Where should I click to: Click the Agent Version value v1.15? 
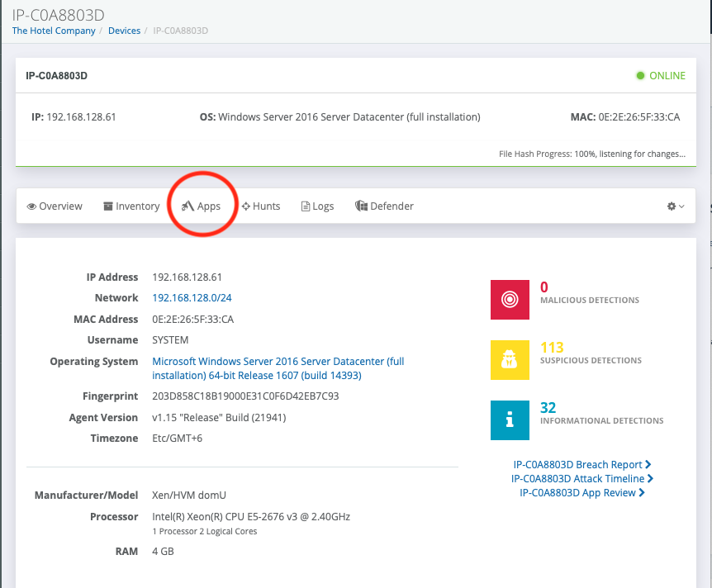219,418
